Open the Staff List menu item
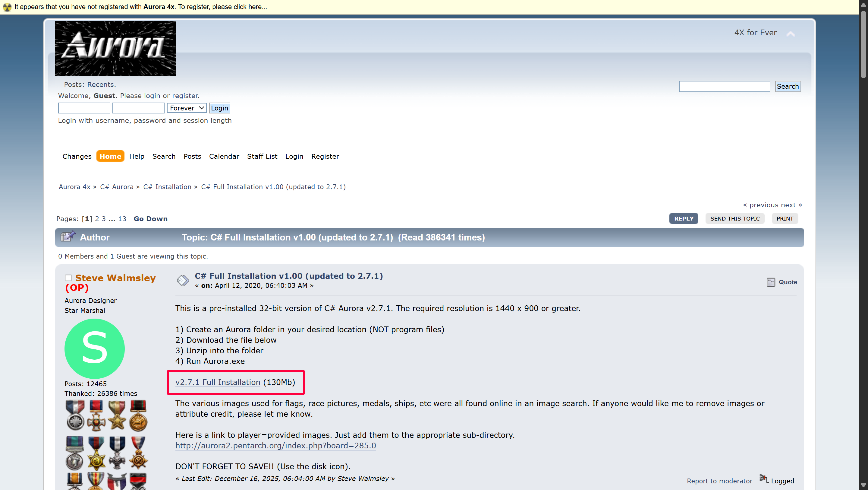 tap(262, 156)
